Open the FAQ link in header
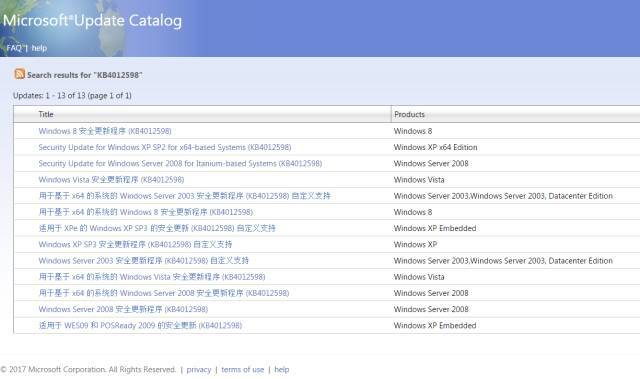 coord(14,48)
